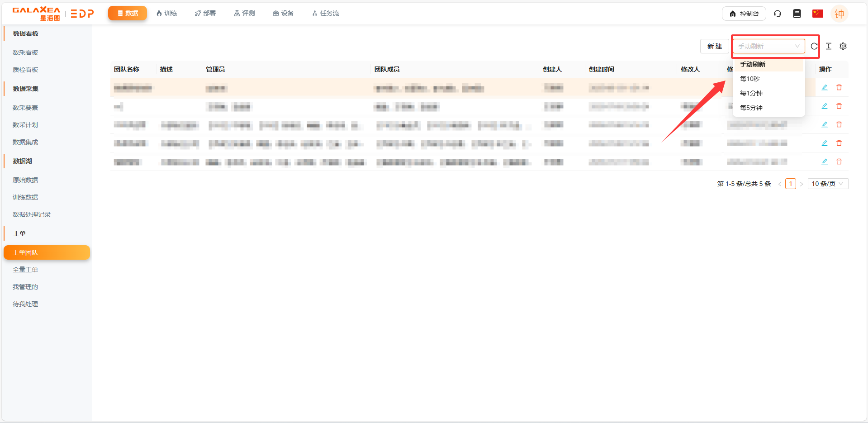Viewport: 868px width, 423px height.
Task: Open the user avatar in top bar
Action: tap(839, 14)
